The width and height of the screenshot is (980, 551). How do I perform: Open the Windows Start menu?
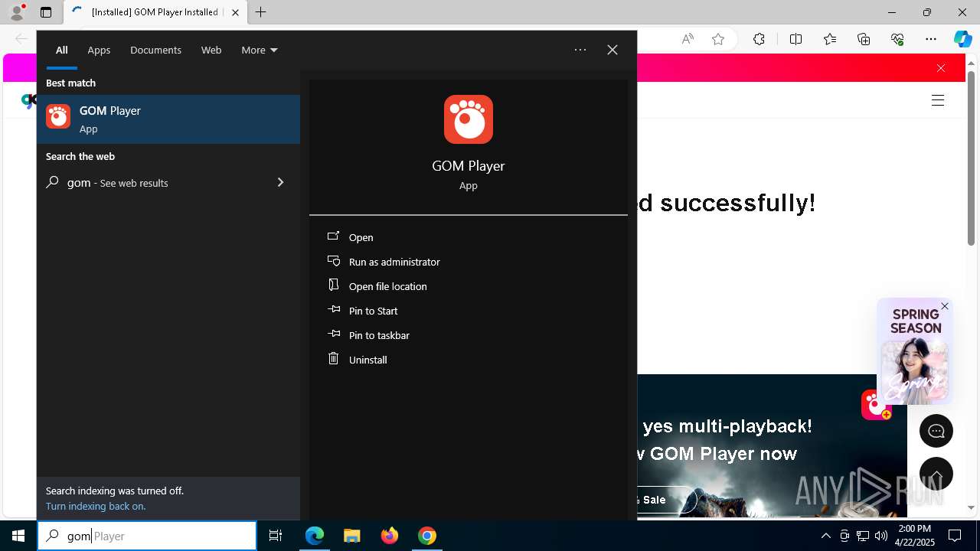[18, 536]
